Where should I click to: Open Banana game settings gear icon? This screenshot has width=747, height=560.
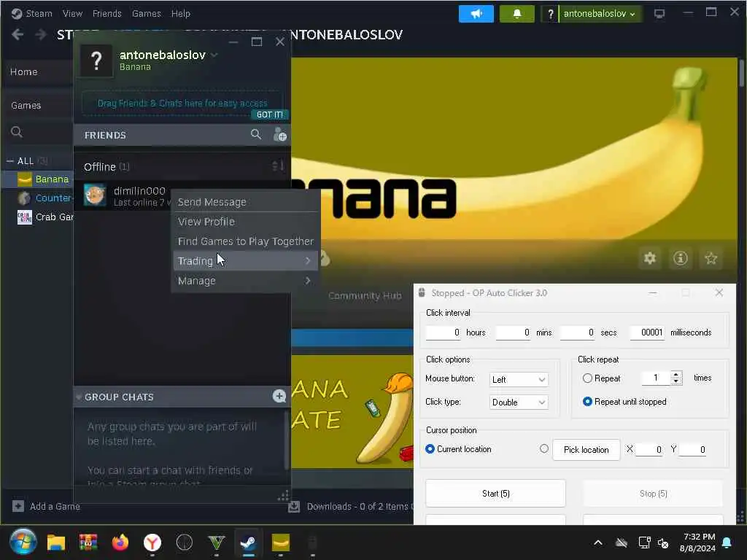650,258
